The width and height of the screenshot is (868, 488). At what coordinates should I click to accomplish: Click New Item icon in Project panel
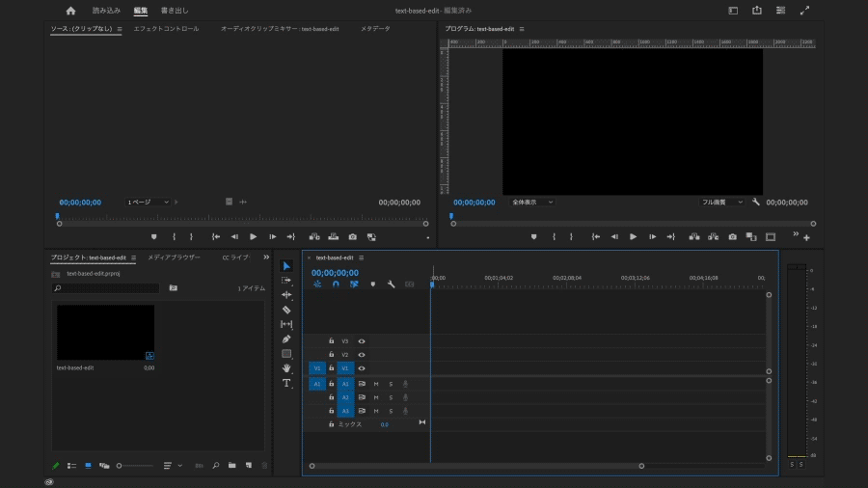(x=249, y=465)
